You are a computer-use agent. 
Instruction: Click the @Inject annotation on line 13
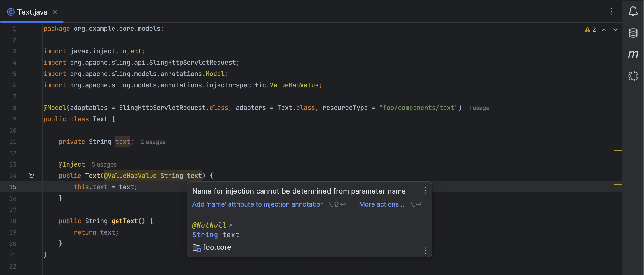[72, 164]
